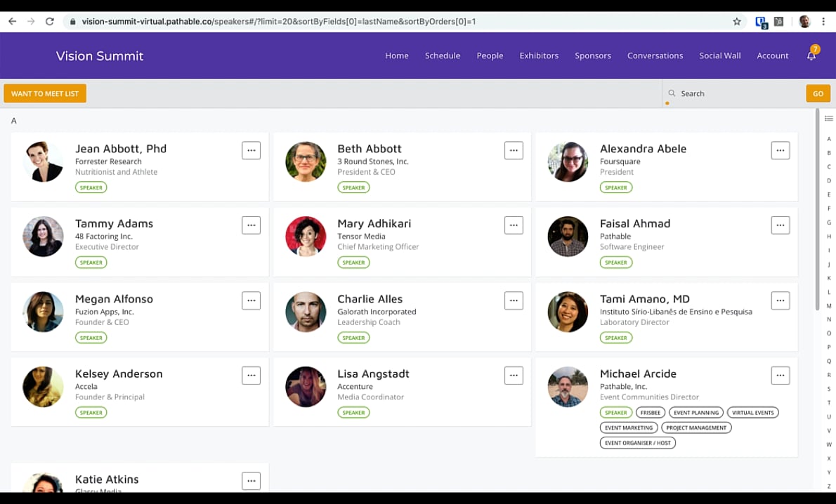836x504 pixels.
Task: Click the search magnifier icon
Action: [x=672, y=93]
